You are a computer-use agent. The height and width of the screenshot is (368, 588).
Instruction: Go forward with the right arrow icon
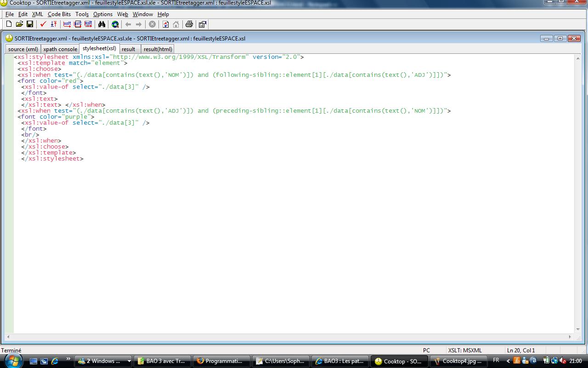point(139,24)
